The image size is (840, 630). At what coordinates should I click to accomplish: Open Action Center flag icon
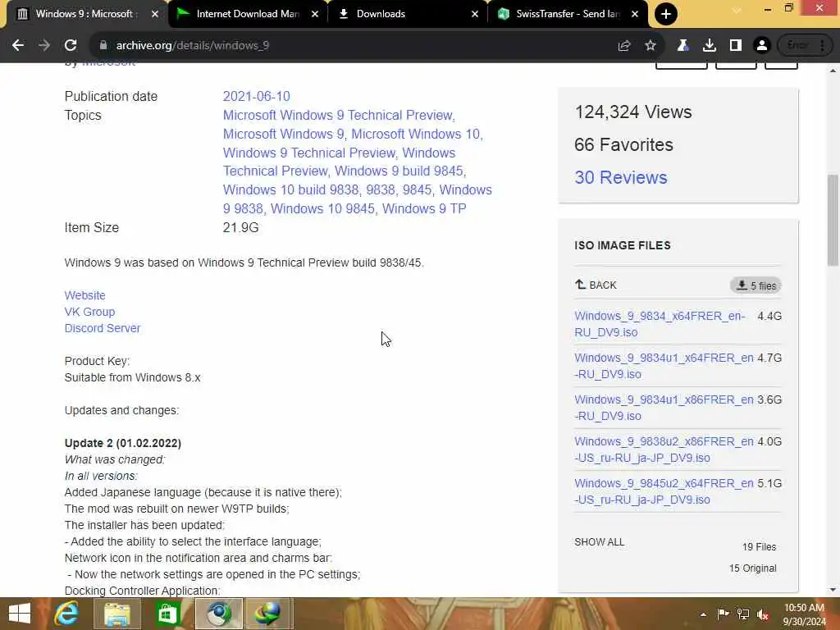pyautogui.click(x=724, y=614)
